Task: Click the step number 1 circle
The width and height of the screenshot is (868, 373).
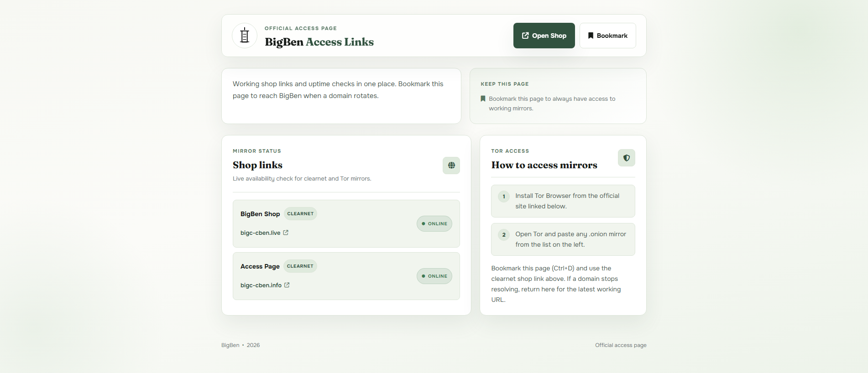Action: pyautogui.click(x=504, y=197)
